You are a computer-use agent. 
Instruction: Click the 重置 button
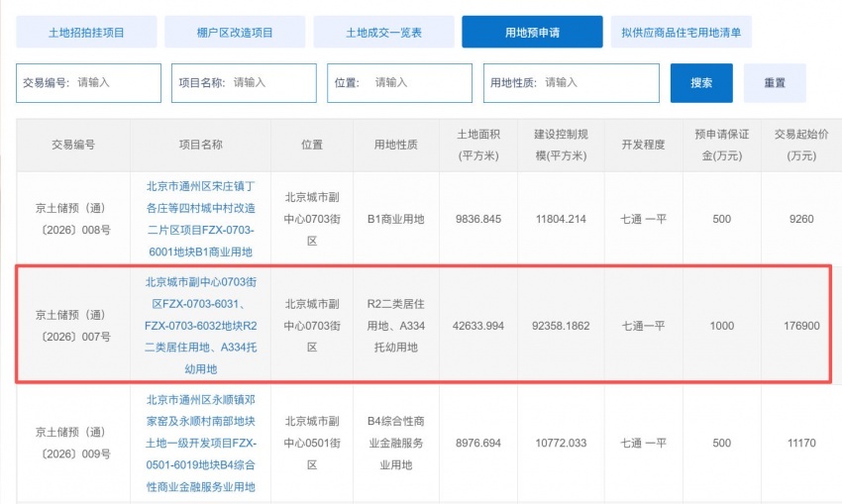775,82
